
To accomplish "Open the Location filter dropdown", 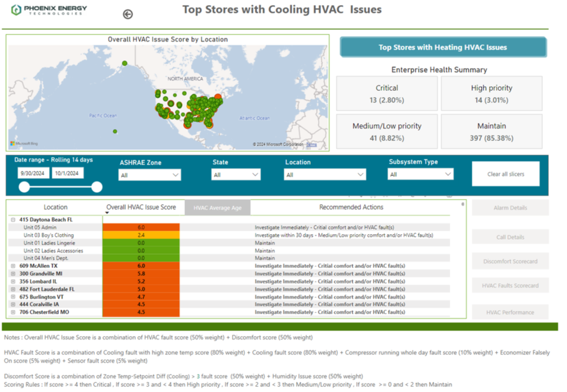I will pos(325,175).
